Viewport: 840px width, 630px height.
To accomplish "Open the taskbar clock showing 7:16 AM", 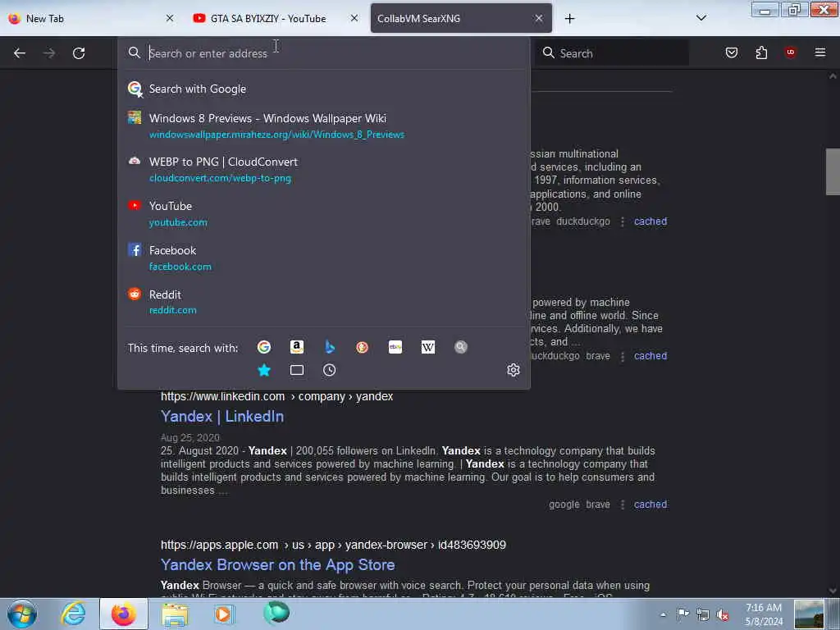I will pos(764,614).
